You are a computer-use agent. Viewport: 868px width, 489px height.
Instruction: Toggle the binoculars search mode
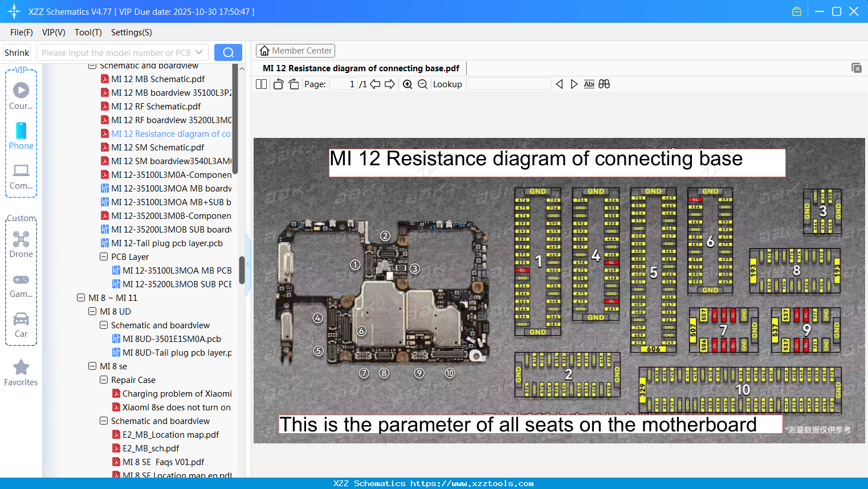(604, 84)
